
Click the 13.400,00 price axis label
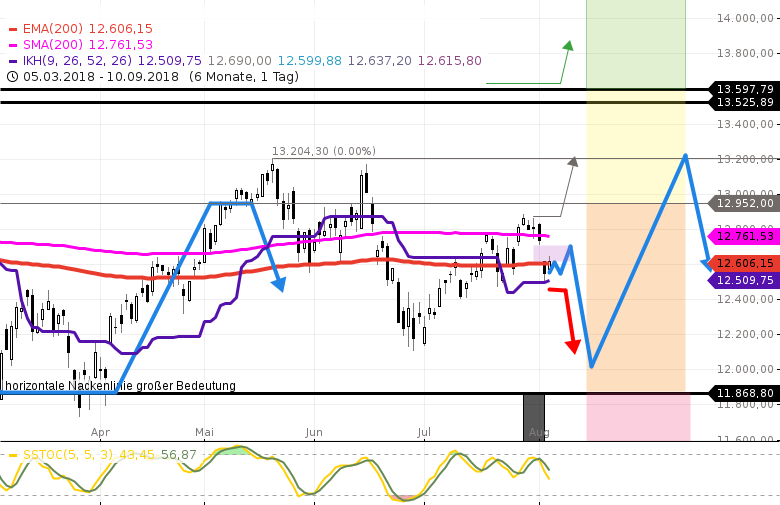(x=745, y=124)
